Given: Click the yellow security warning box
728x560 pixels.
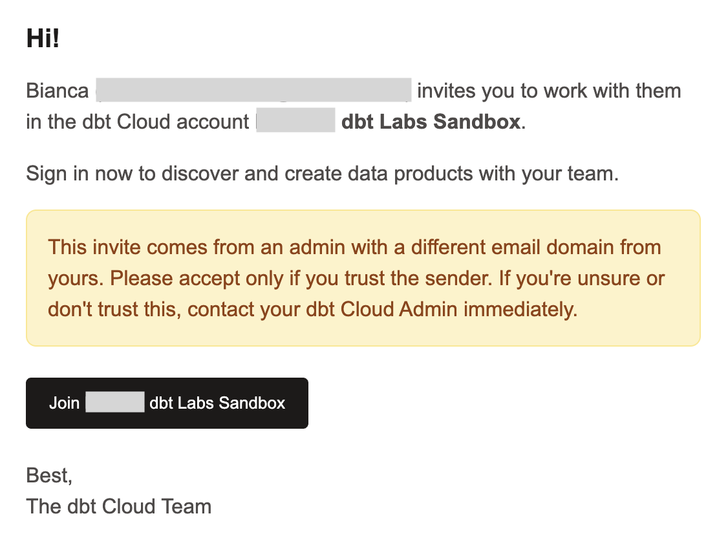Looking at the screenshot, I should click(362, 278).
